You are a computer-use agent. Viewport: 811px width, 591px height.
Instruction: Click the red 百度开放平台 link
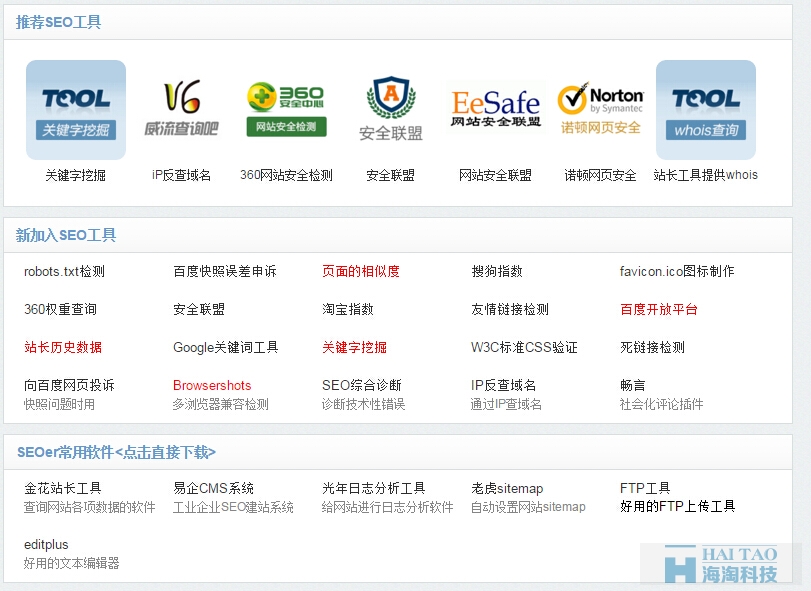click(658, 309)
